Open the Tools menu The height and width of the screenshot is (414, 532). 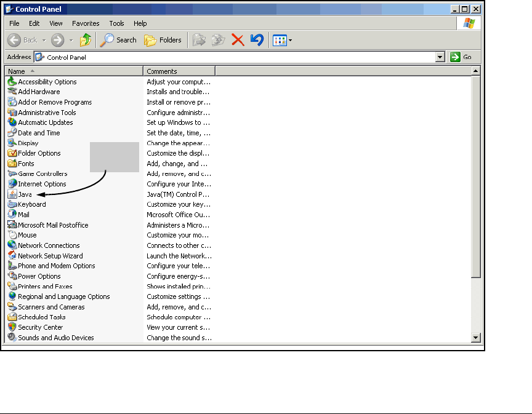pyautogui.click(x=116, y=23)
